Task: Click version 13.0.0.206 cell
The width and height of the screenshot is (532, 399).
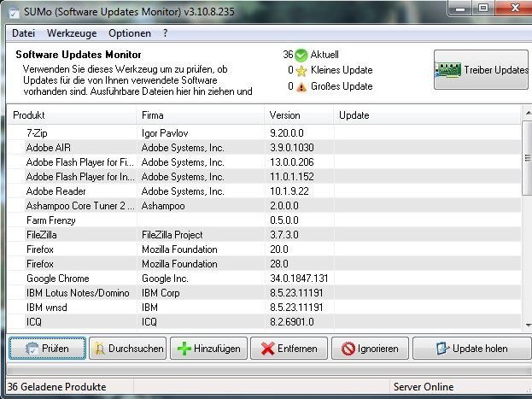Action: click(292, 162)
